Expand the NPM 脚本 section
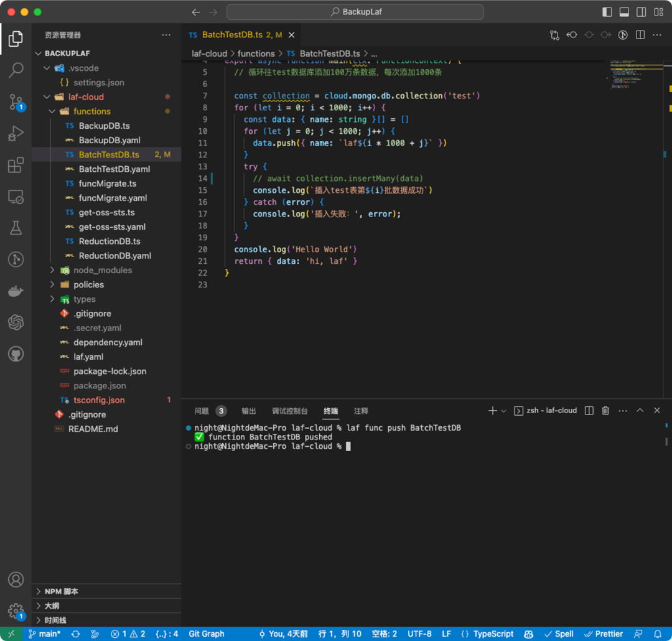The height and width of the screenshot is (641, 672). click(106, 592)
